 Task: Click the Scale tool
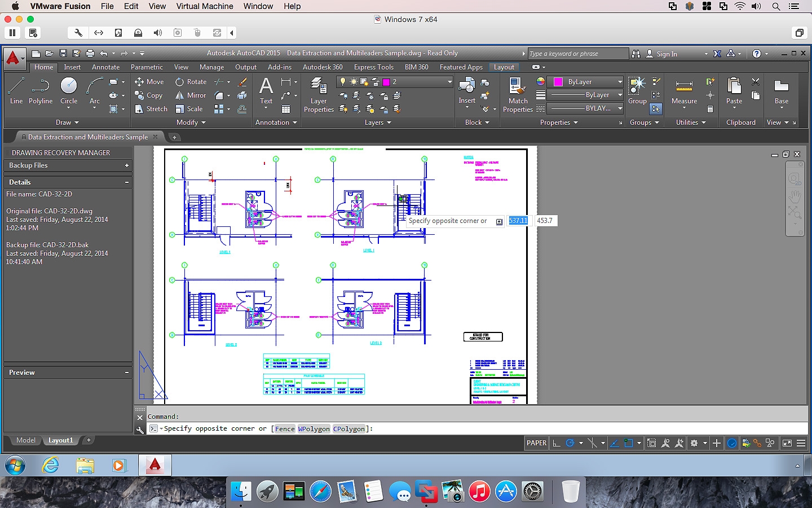click(189, 109)
